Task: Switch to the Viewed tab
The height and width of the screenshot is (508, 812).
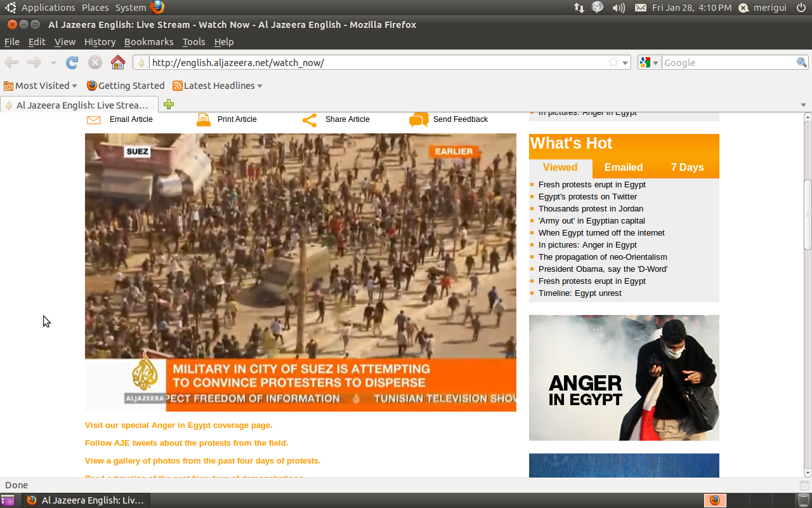Action: click(560, 168)
